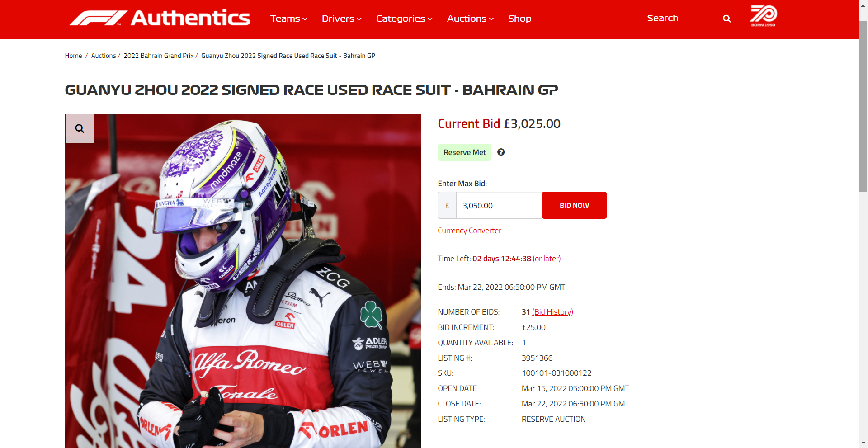Screen dimensions: 868x448
Task: Click the Guanyu Zhou race suit photo
Action: [x=243, y=280]
